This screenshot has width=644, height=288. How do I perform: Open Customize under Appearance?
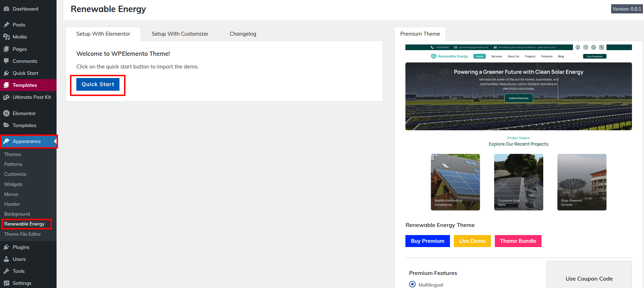(15, 174)
